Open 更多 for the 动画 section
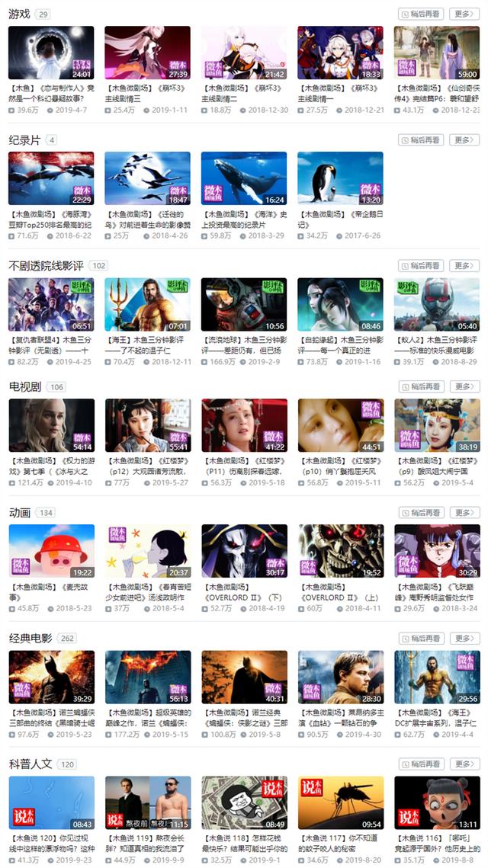Viewport: 488px width, 868px height. 464,513
